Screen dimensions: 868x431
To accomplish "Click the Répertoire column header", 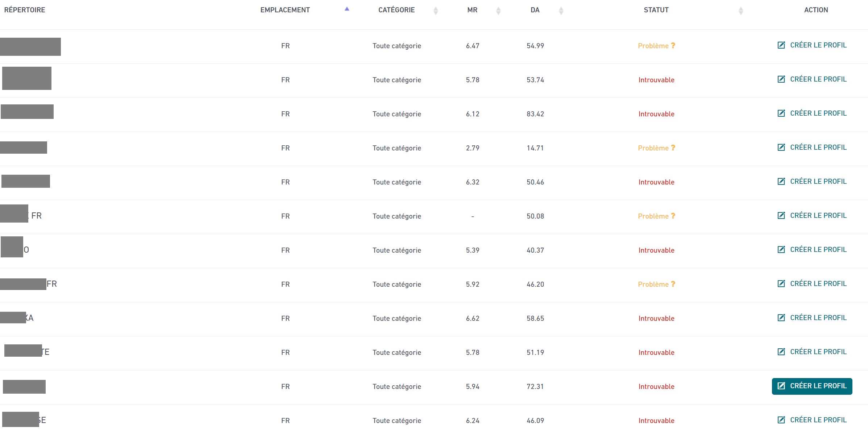I will [x=25, y=10].
